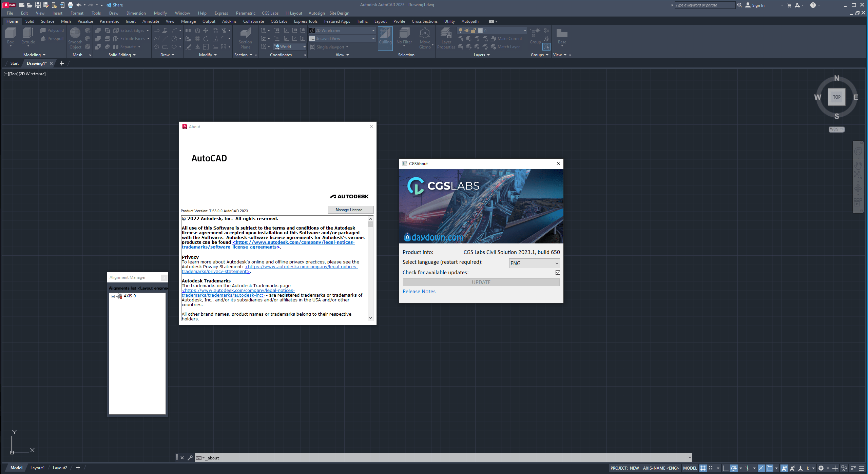Screen dimensions: 868x474
Task: Open the File menu
Action: click(10, 13)
